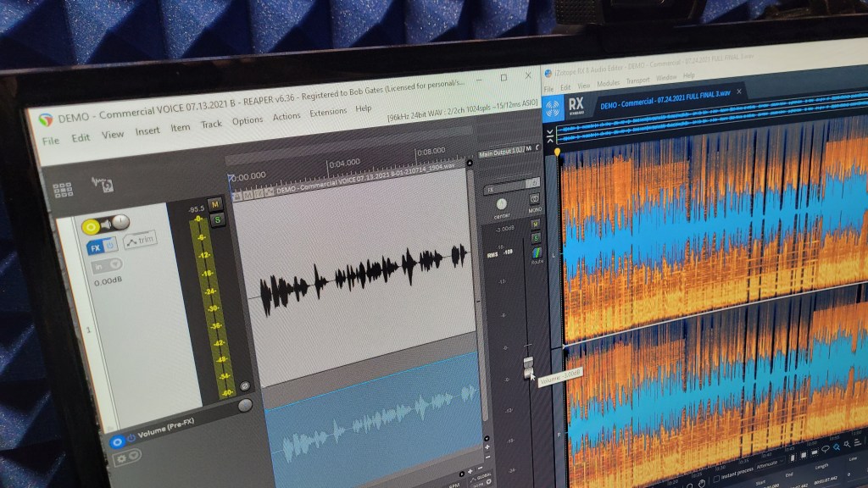The width and height of the screenshot is (868, 488).
Task: Solo the track with the green S button
Action: [215, 219]
